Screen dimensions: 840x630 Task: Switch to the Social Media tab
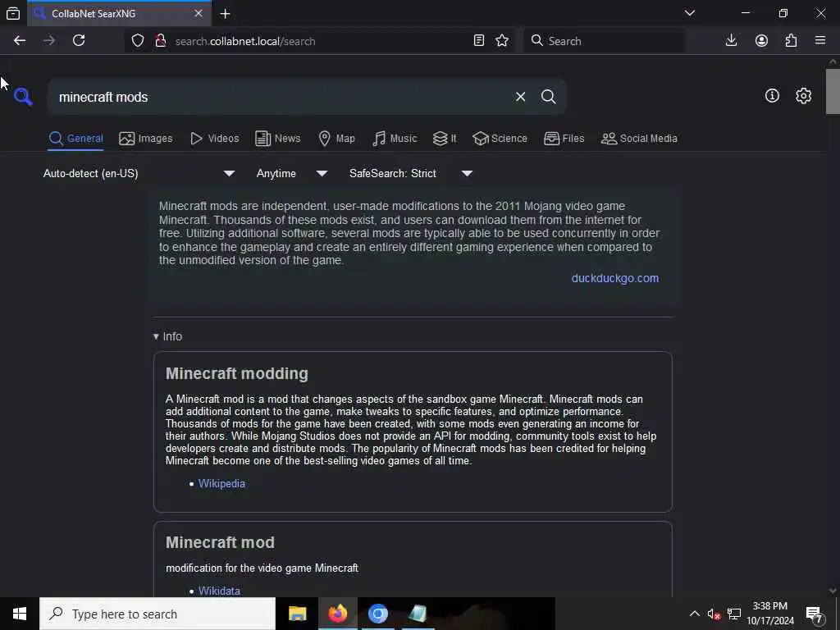tap(639, 139)
